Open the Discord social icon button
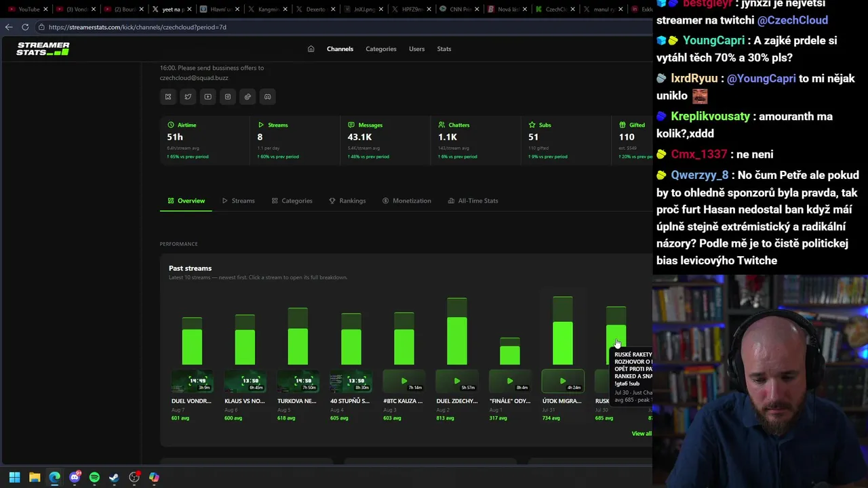 click(x=267, y=97)
